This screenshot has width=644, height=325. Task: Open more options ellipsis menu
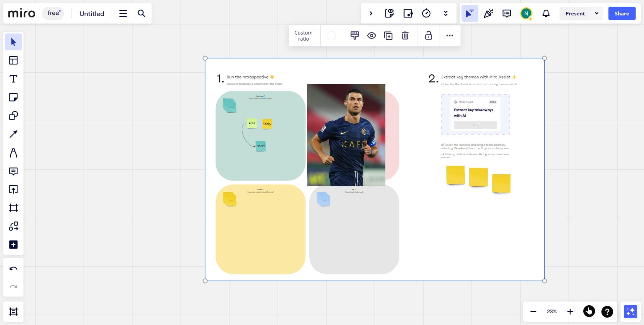(449, 36)
